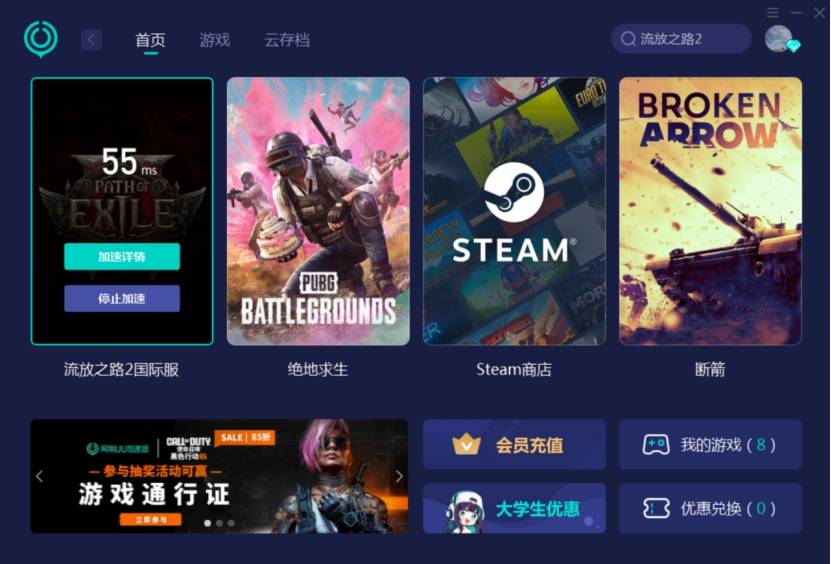Switch to the 游戏 tab

215,40
